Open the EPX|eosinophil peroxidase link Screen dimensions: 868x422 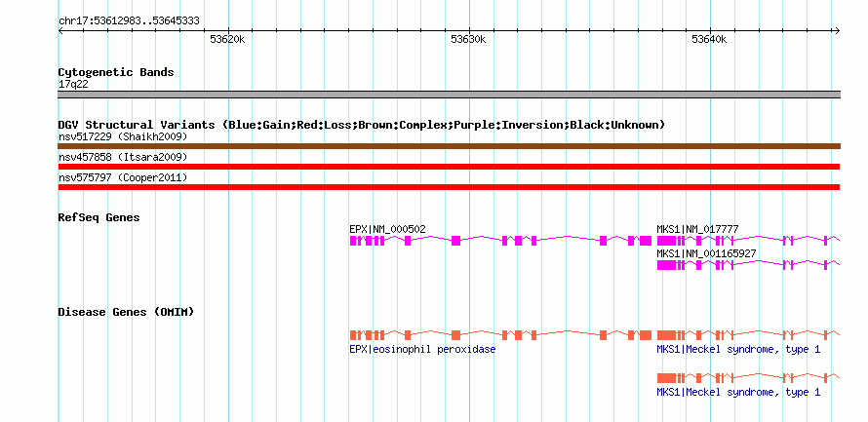point(422,350)
